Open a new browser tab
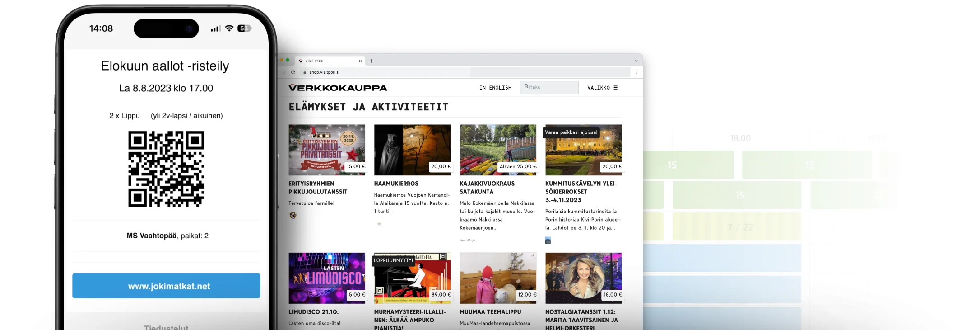Screen dimensions: 980x330 [372, 61]
